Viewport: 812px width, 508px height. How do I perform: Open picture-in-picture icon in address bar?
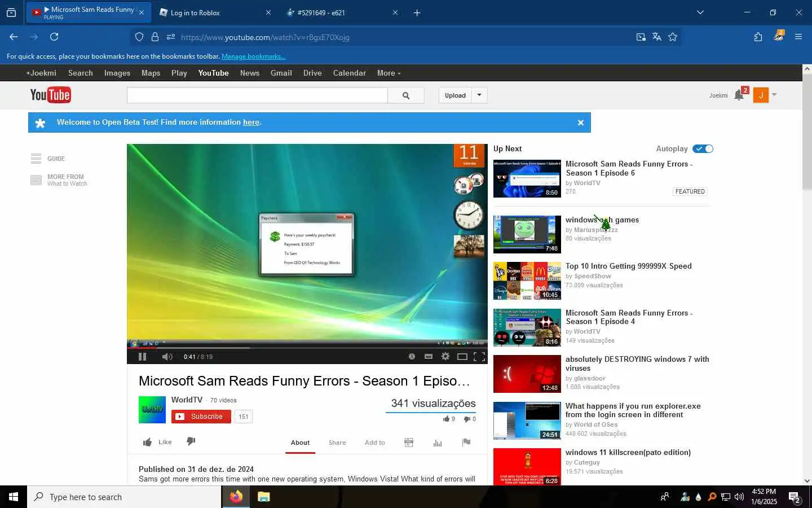click(x=641, y=37)
